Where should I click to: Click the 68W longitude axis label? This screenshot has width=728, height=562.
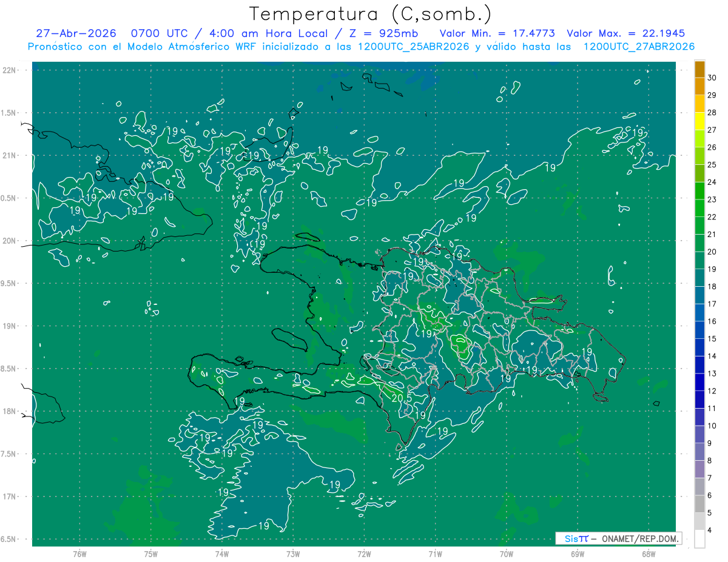tap(648, 554)
